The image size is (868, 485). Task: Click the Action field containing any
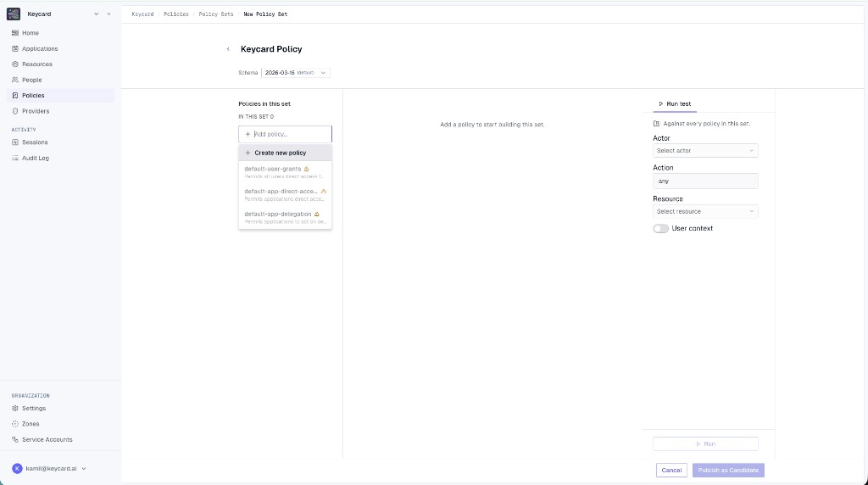coord(705,181)
